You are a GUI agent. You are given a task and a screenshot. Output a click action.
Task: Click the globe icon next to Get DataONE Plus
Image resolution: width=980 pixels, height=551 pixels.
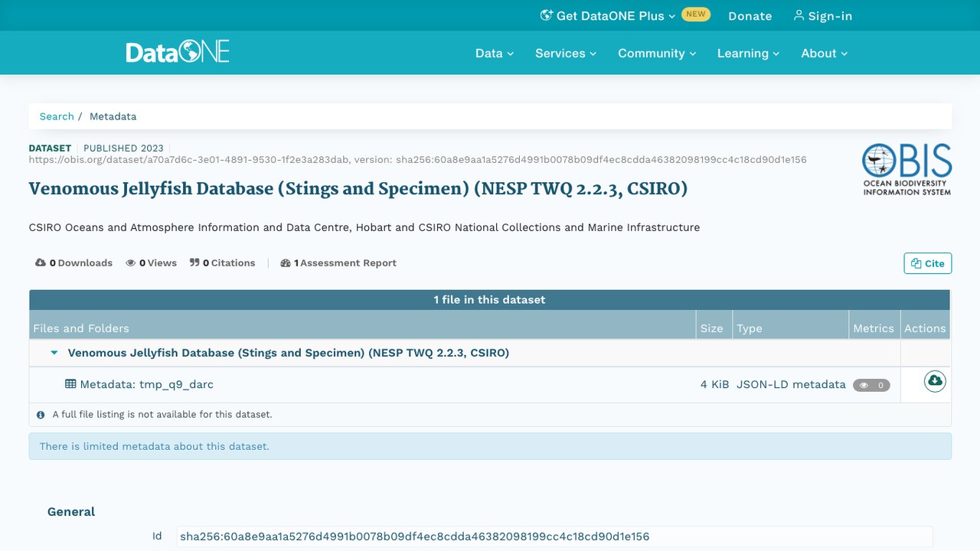click(547, 15)
